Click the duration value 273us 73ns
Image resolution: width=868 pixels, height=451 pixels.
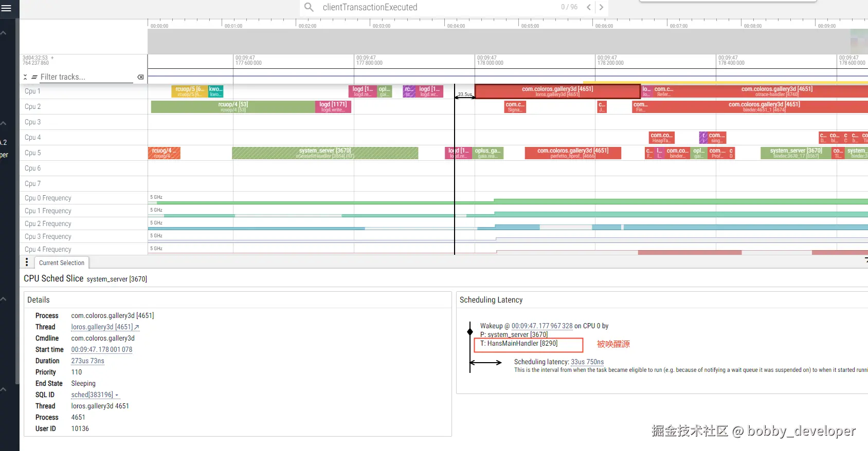coord(88,361)
